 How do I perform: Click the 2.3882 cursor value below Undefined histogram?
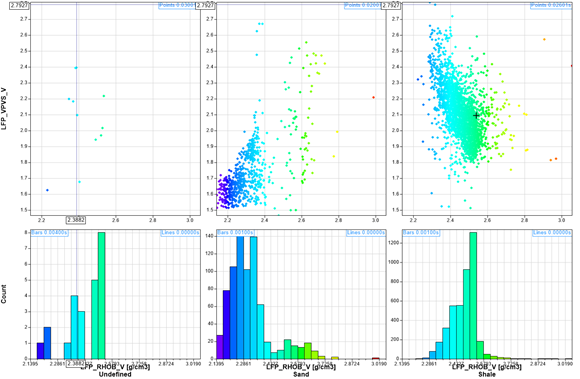point(76,363)
